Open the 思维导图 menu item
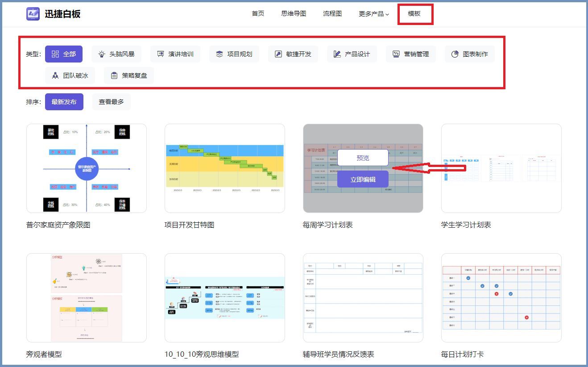 (294, 14)
